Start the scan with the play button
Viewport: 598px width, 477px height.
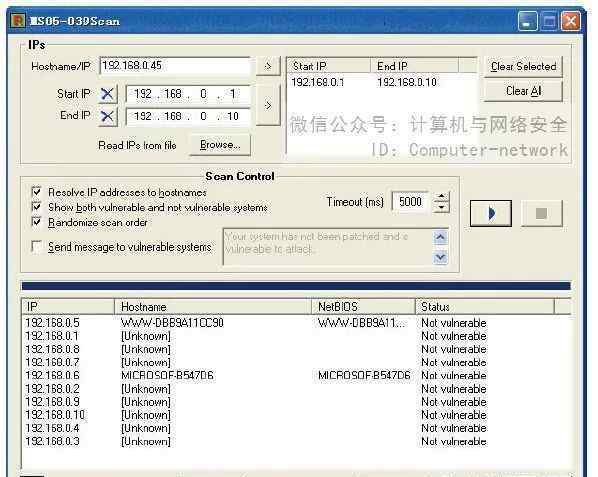pyautogui.click(x=491, y=213)
